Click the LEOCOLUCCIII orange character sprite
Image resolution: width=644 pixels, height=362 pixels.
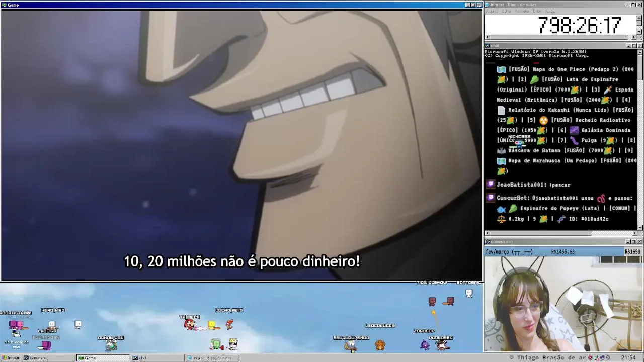click(x=380, y=345)
